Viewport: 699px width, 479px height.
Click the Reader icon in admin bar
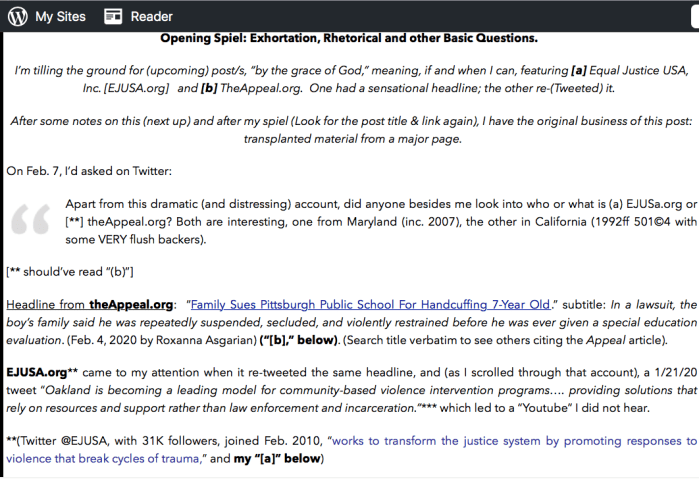pyautogui.click(x=113, y=16)
